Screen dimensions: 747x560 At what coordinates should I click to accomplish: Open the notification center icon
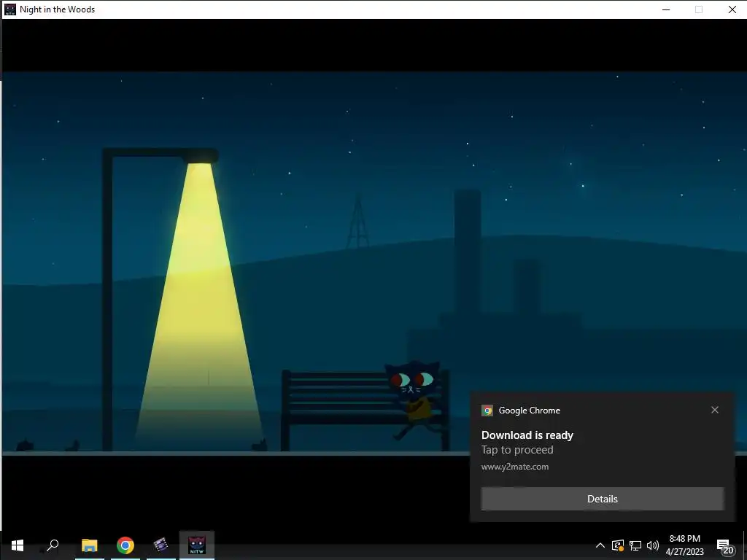click(726, 547)
